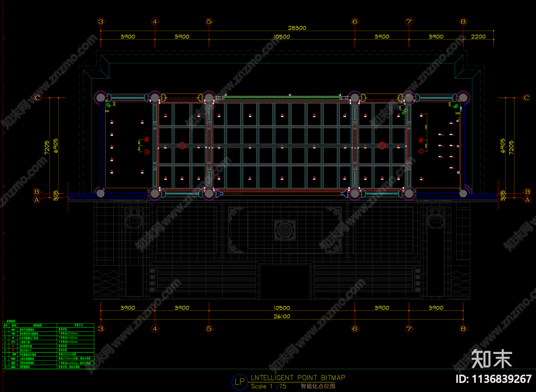Viewport: 536px width, 392px height.
Task: Click legend text 下沿距地2500mm
Action: click(x=68, y=334)
